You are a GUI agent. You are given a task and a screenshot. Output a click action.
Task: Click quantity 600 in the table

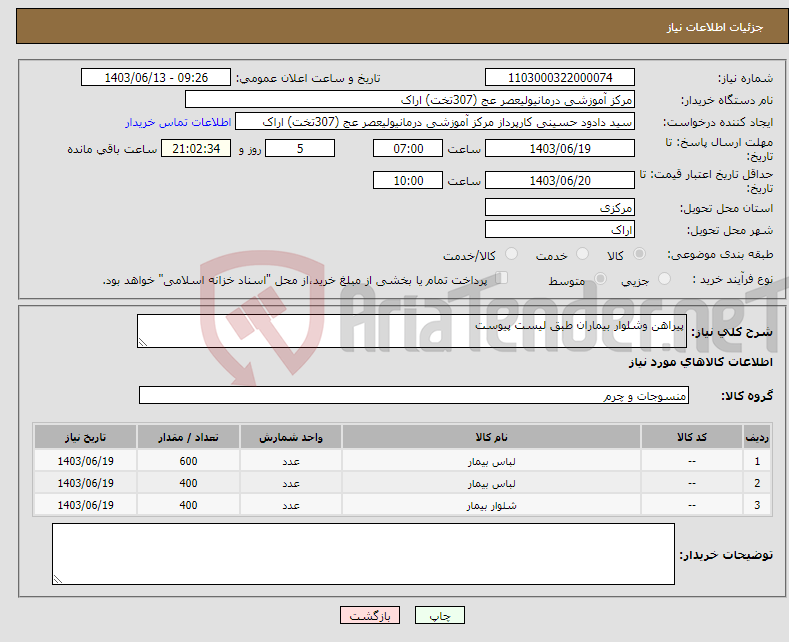click(188, 461)
